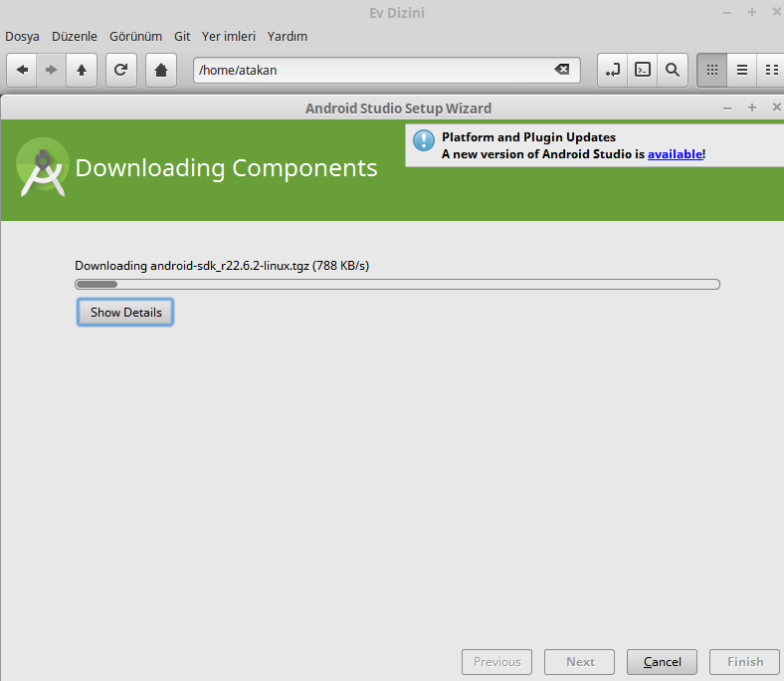The height and width of the screenshot is (681, 784).
Task: Switch to compact view
Action: coord(771,70)
